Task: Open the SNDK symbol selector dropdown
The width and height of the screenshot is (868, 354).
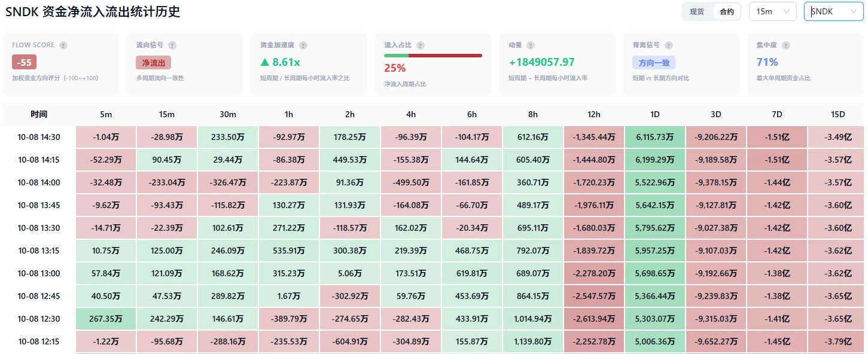Action: coord(834,11)
